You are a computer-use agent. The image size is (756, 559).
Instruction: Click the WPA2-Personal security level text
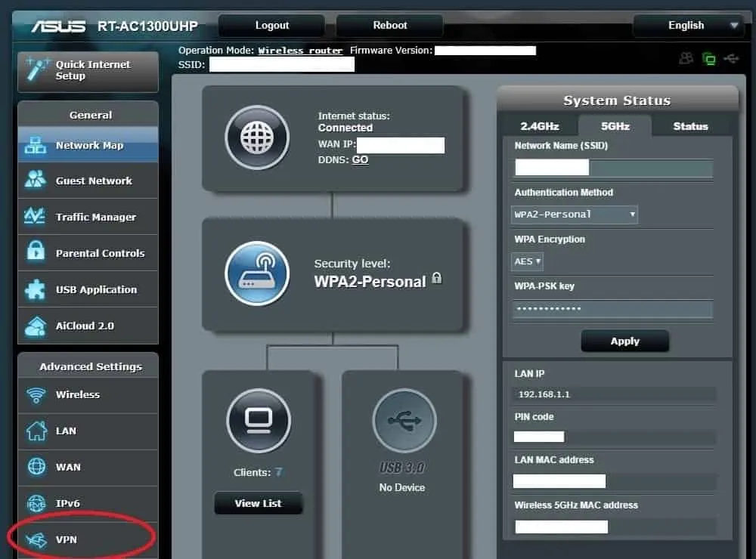[x=370, y=282]
